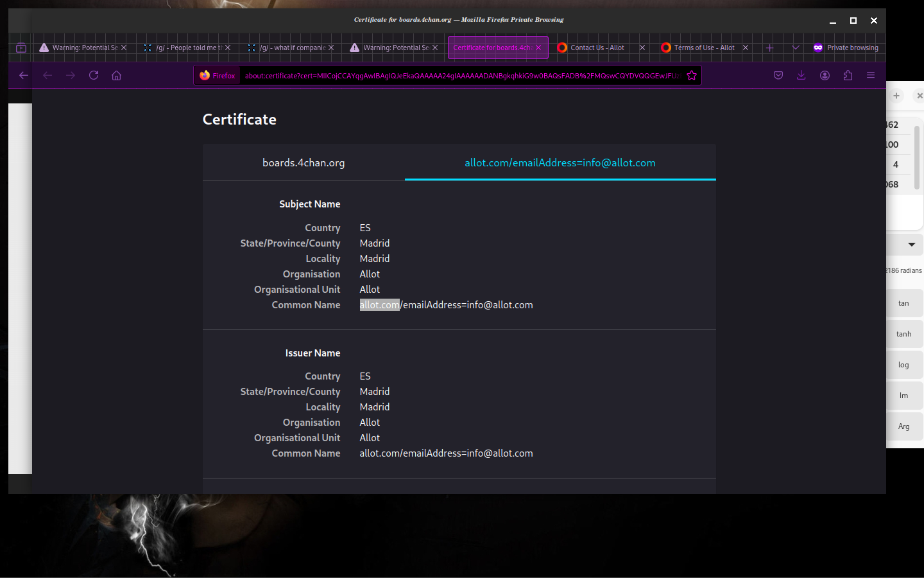924x578 pixels.
Task: Click the log button in calculator window
Action: coord(905,365)
